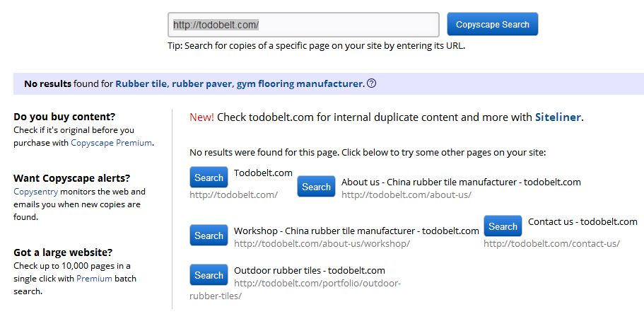Screen dimensions: 644x314
Task: Click the Do you buy content? heading
Action: 64,117
